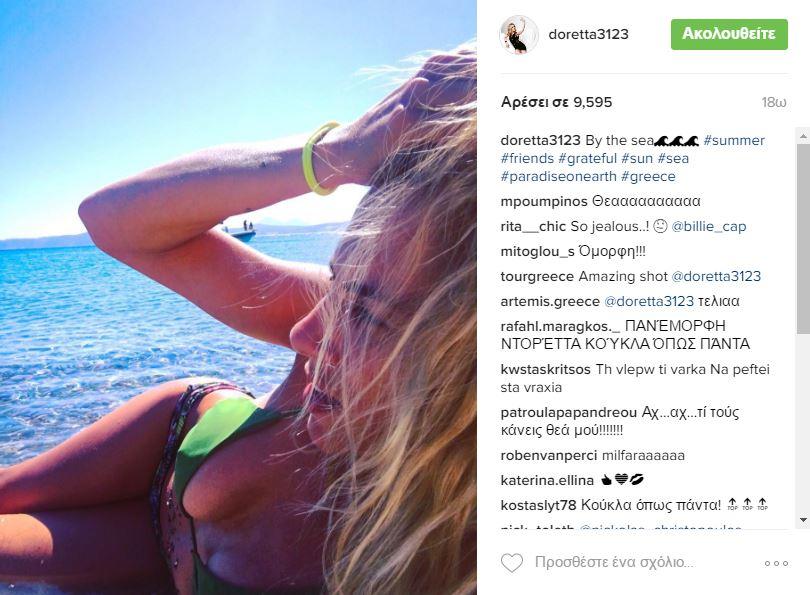Open the mpoumpinos commenter profile
Screen dimensions: 810x595
(x=543, y=201)
